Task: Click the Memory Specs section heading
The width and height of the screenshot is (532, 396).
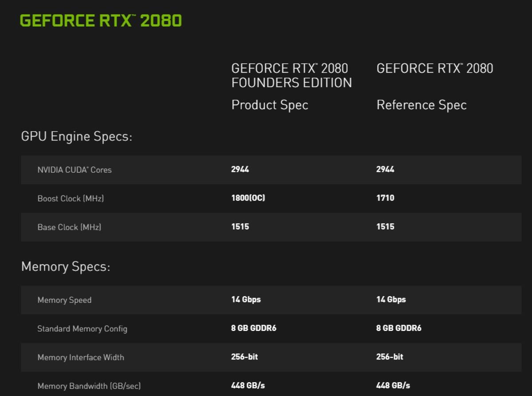Action: 66,267
